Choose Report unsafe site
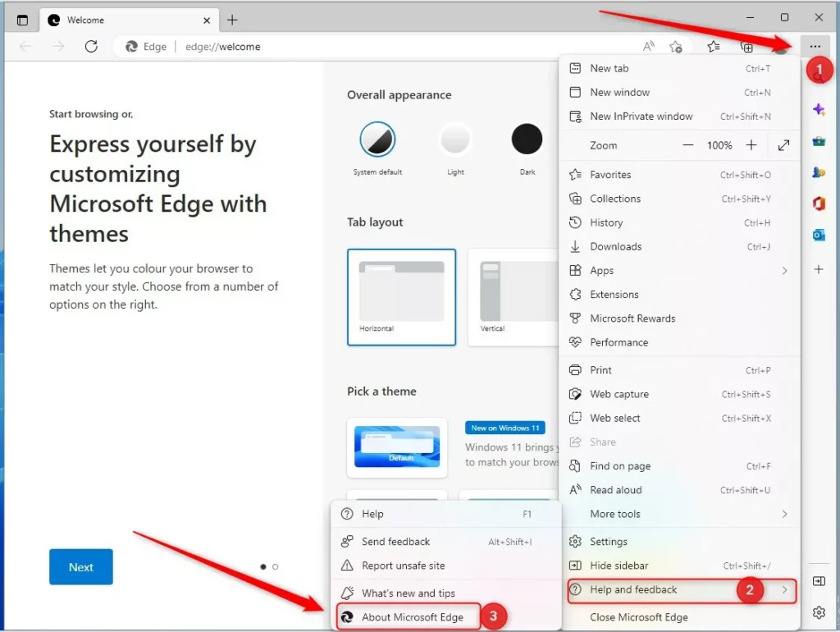The width and height of the screenshot is (840, 632). tap(445, 566)
